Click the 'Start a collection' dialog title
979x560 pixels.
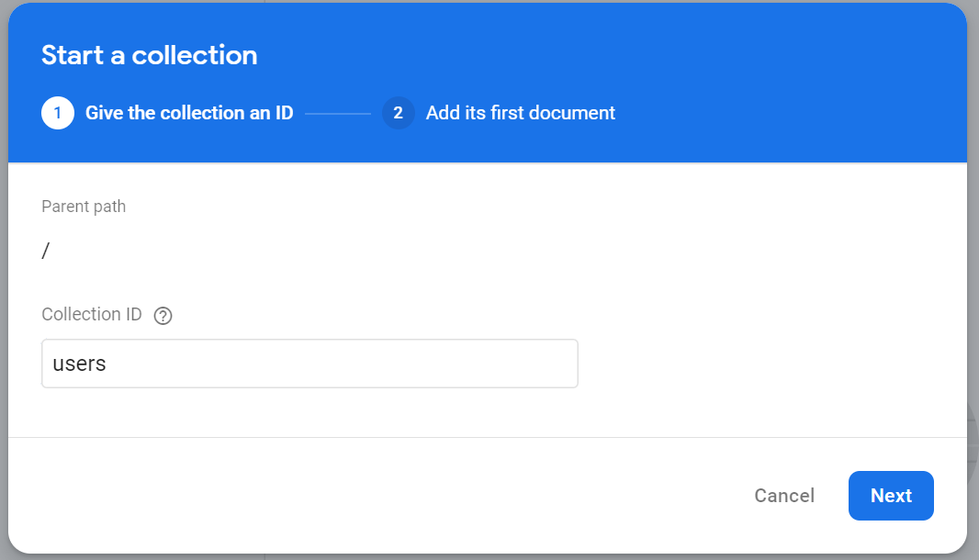tap(149, 56)
